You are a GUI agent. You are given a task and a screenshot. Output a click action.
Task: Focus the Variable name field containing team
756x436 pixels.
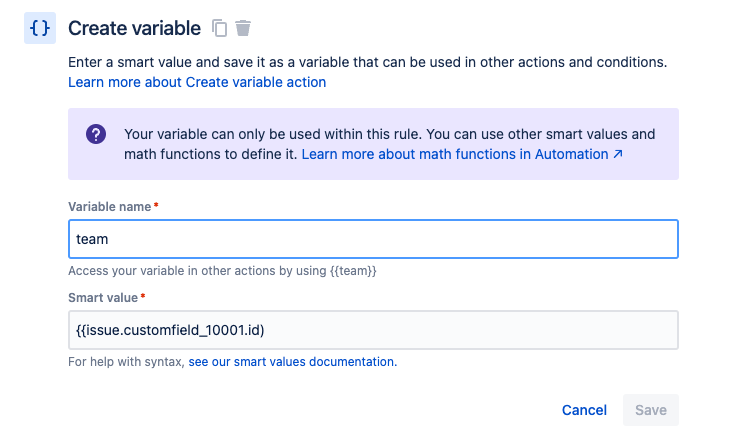tap(373, 239)
